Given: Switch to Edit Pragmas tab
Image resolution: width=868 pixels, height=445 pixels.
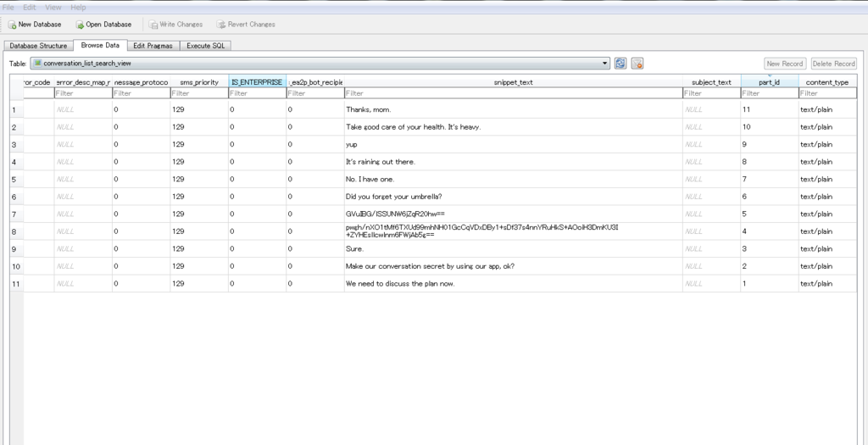Looking at the screenshot, I should pos(153,46).
